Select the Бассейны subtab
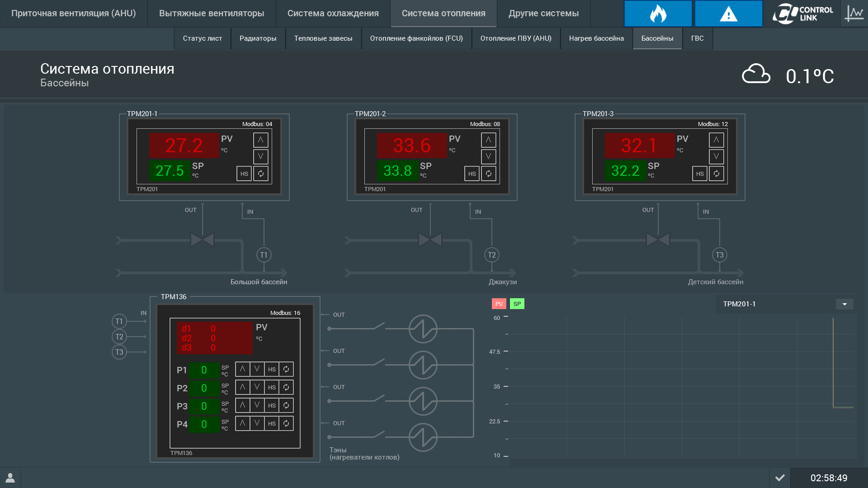The width and height of the screenshot is (868, 488). pyautogui.click(x=657, y=38)
